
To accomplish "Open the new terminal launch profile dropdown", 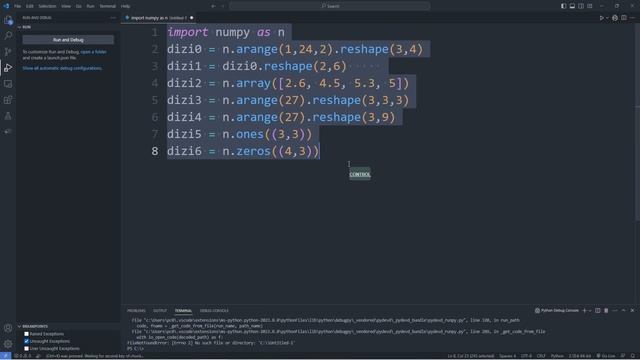I will pos(590,311).
